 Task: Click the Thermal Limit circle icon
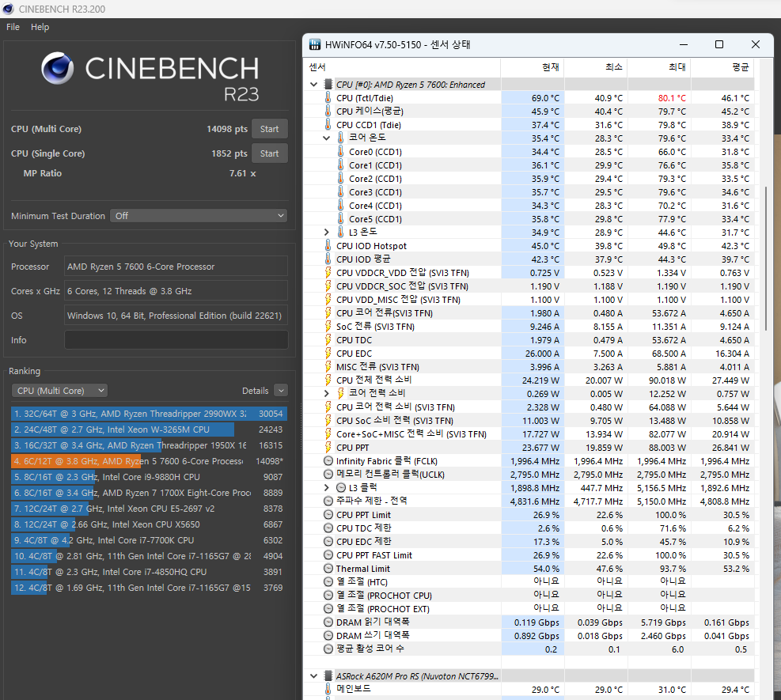(x=328, y=569)
